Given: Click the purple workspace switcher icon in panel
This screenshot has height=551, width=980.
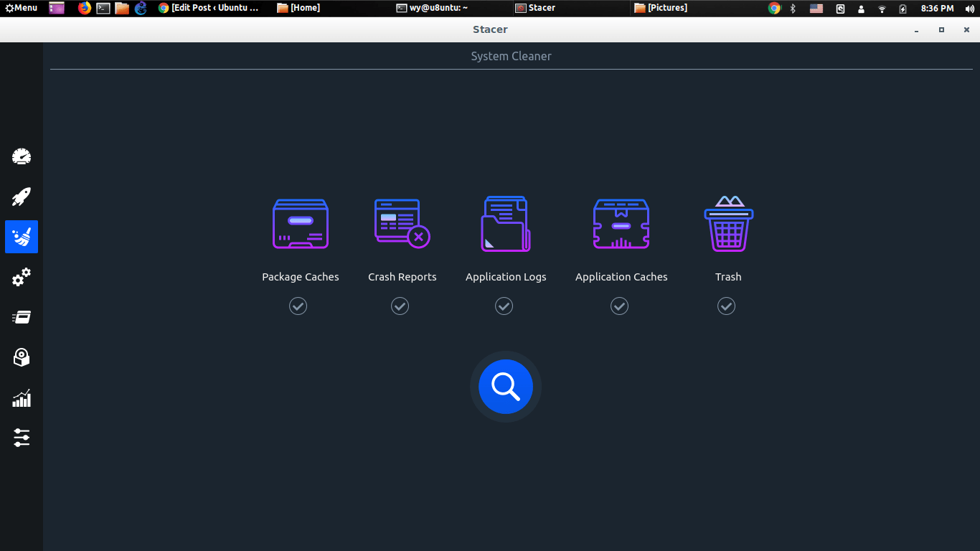Looking at the screenshot, I should click(57, 8).
